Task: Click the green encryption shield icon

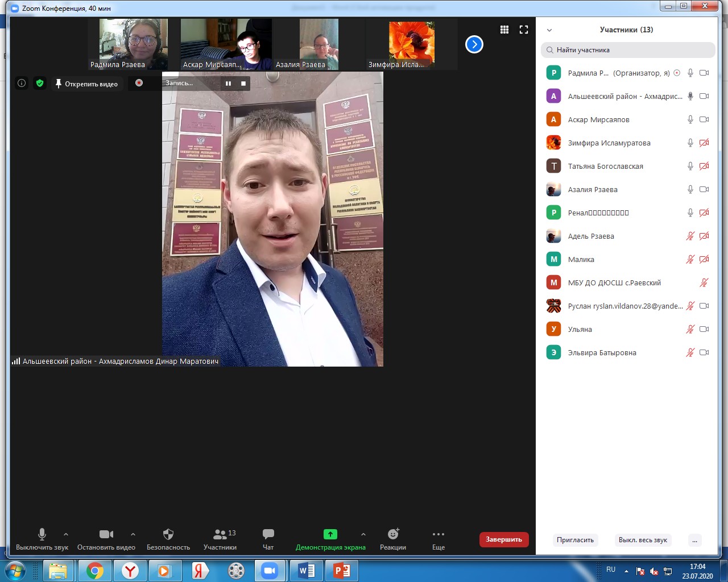Action: pyautogui.click(x=40, y=83)
